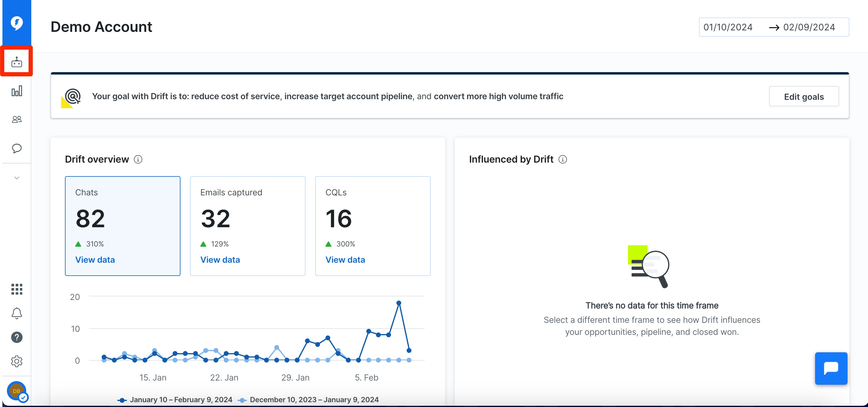Open the Reports bar chart icon
868x407 pixels.
(17, 91)
